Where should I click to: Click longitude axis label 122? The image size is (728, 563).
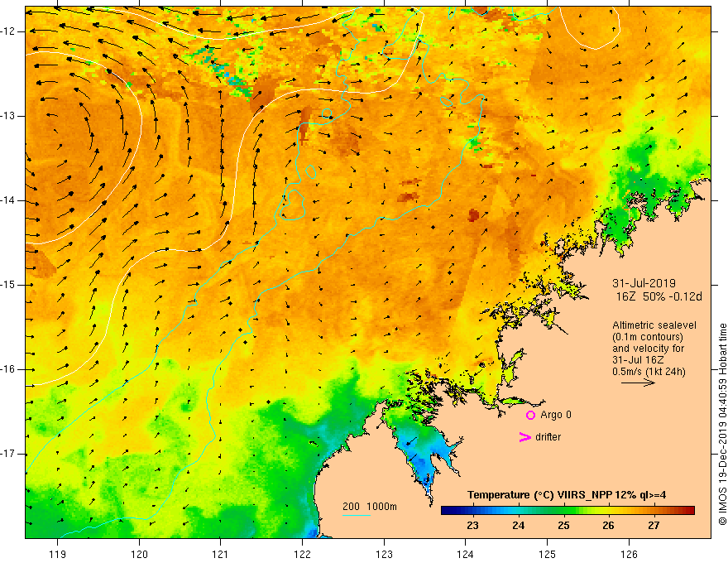click(x=302, y=554)
